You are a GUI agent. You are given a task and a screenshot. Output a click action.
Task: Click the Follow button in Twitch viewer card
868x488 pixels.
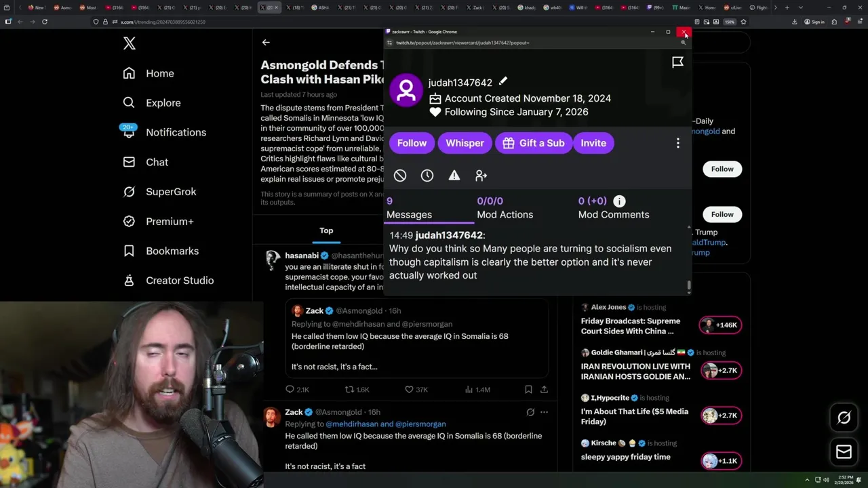[412, 143]
